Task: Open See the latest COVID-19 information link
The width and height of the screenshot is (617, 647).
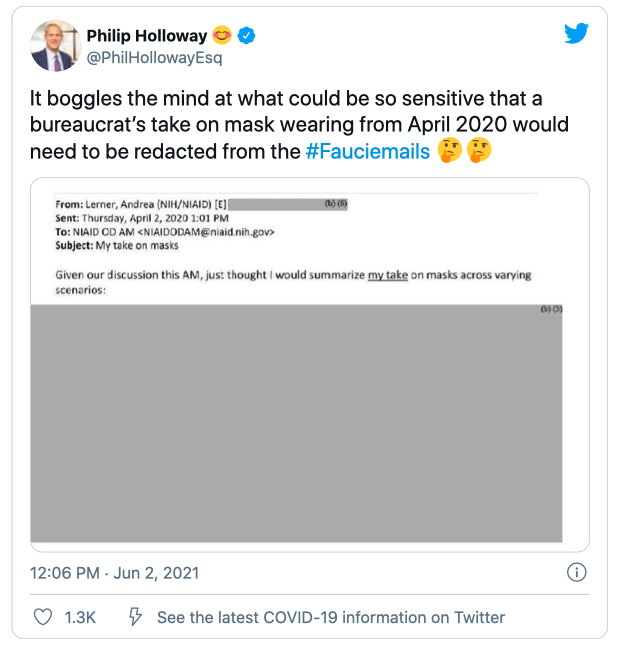Action: [x=331, y=617]
